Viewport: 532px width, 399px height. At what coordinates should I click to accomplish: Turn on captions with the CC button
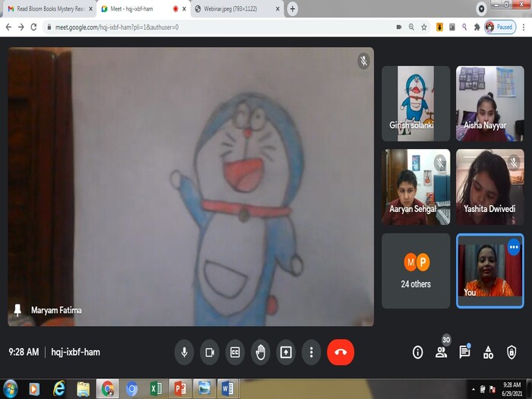click(x=235, y=352)
